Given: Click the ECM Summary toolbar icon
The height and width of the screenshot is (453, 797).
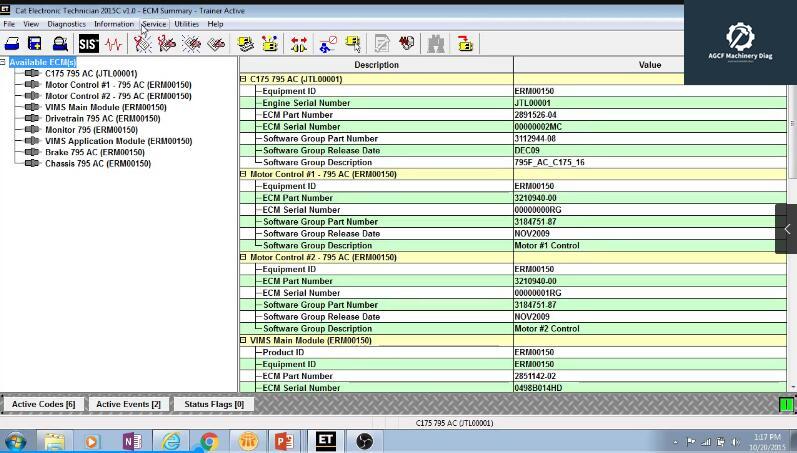Looking at the screenshot, I should (246, 44).
